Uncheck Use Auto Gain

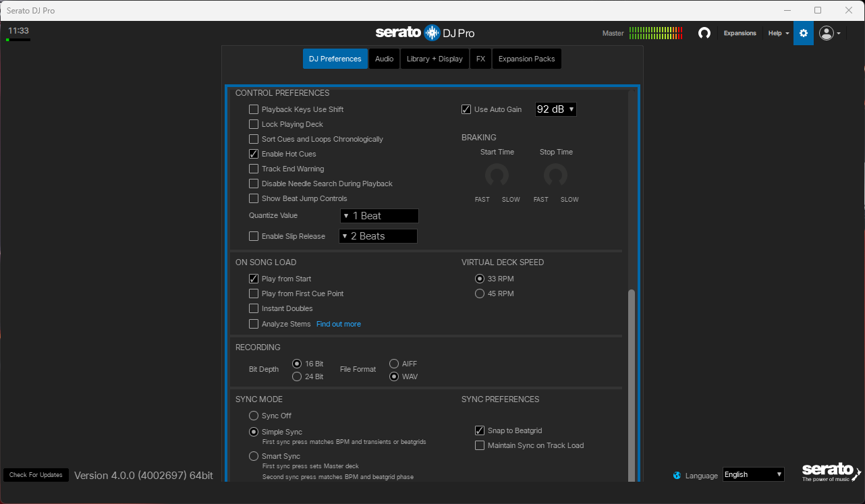click(x=466, y=109)
